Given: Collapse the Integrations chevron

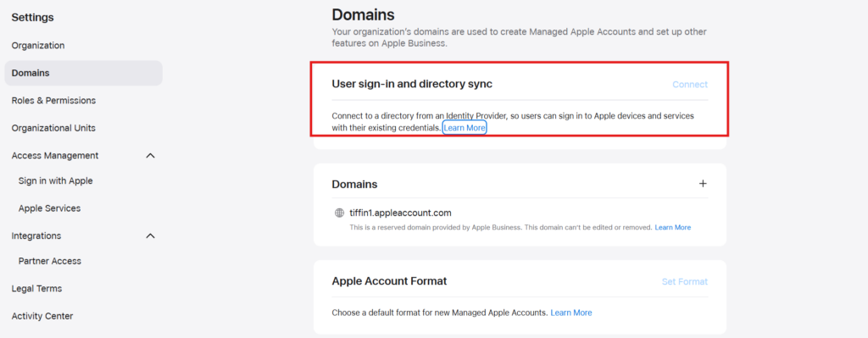Looking at the screenshot, I should tap(150, 236).
